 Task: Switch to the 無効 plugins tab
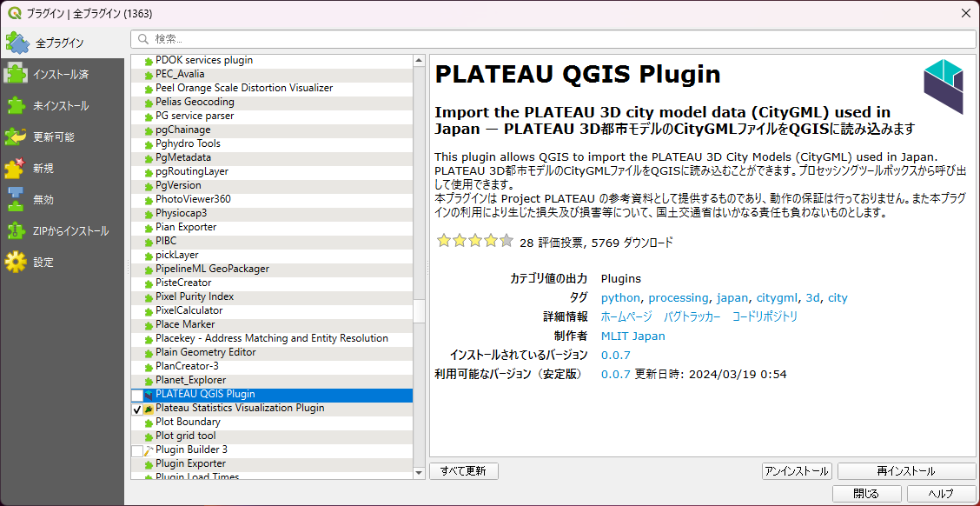click(63, 199)
